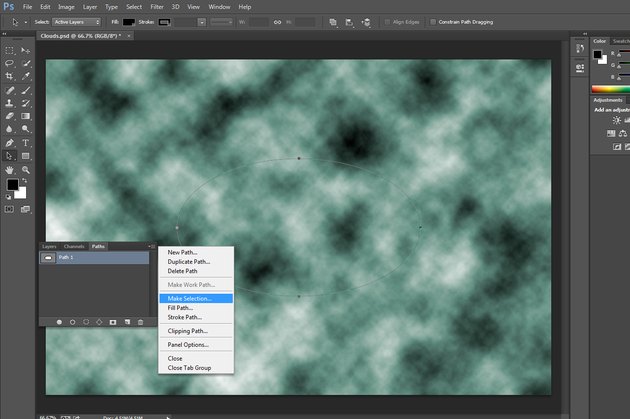Change screen mode button
The height and width of the screenshot is (419, 630).
25,209
